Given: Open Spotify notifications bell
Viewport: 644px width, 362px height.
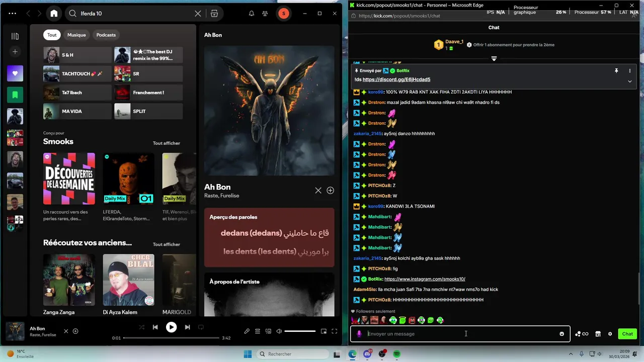Looking at the screenshot, I should coord(252,14).
